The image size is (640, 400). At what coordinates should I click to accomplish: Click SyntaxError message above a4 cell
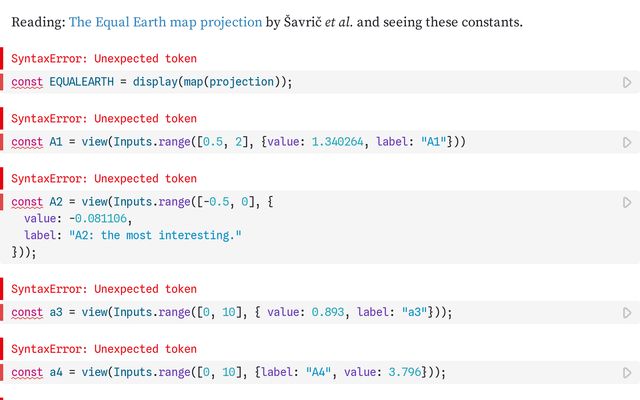(104, 349)
